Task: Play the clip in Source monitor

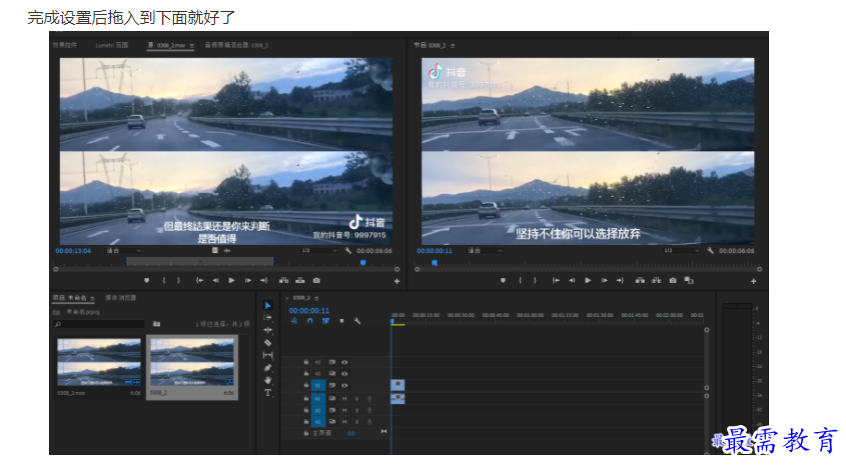Action: 231,281
